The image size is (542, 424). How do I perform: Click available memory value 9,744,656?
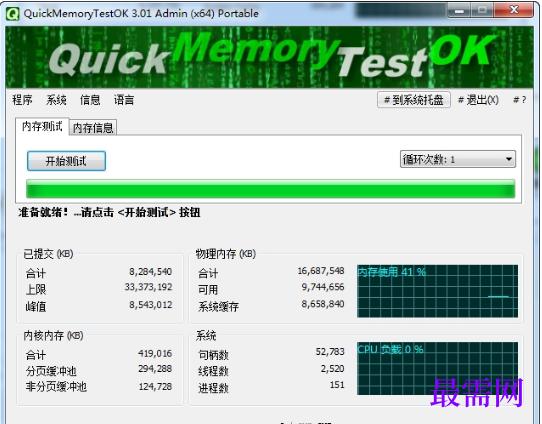click(x=323, y=287)
